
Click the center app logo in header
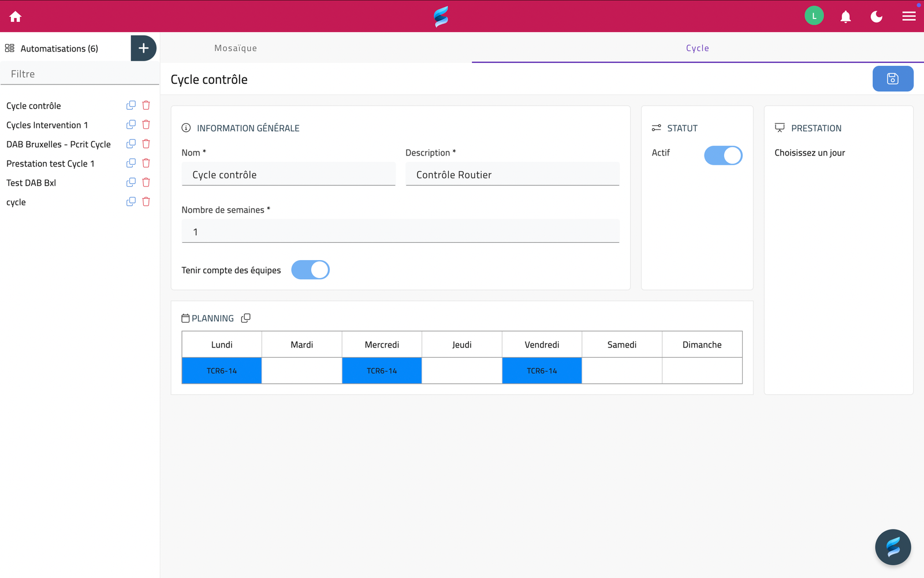click(441, 17)
